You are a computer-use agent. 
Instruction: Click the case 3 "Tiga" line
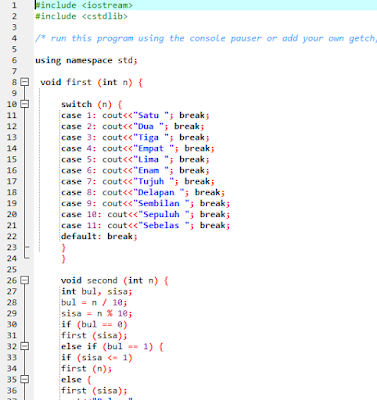coord(135,137)
